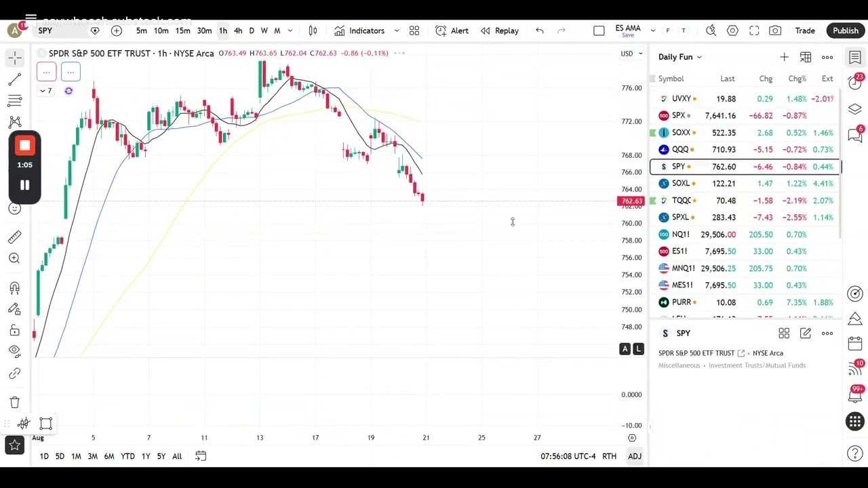Click the Trade button

[x=805, y=30]
